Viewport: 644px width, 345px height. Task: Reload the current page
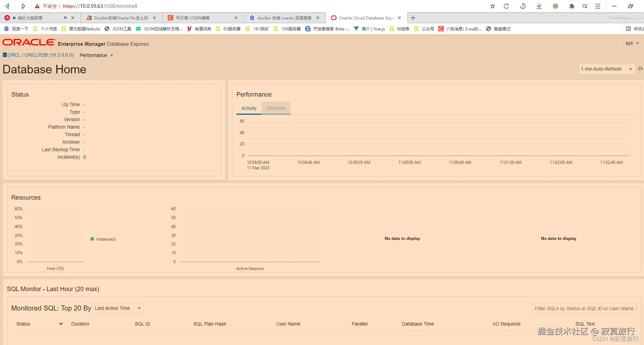(x=506, y=6)
